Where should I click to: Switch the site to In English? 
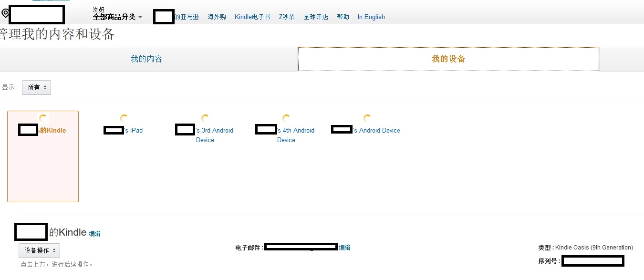pyautogui.click(x=371, y=17)
